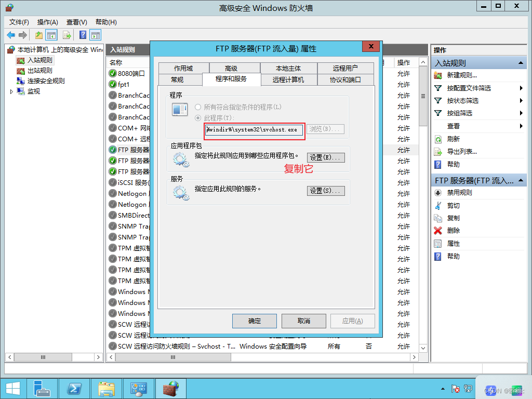
Task: Click the New Rule icon in Actions pane
Action: coord(438,75)
